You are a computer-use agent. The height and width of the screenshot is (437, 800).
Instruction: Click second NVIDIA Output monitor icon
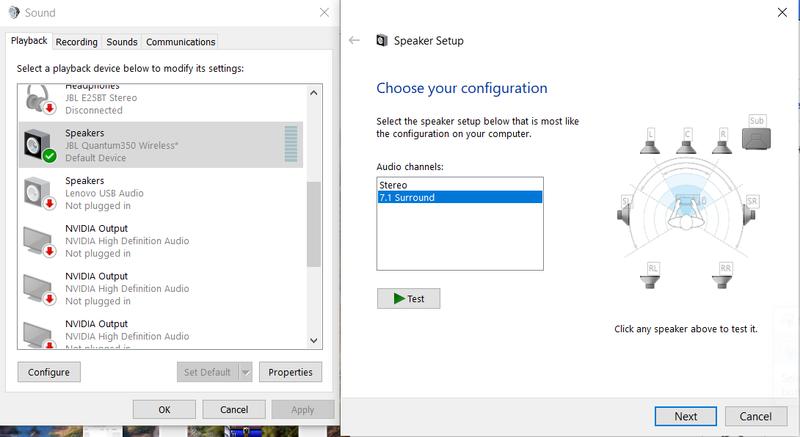[x=40, y=290]
